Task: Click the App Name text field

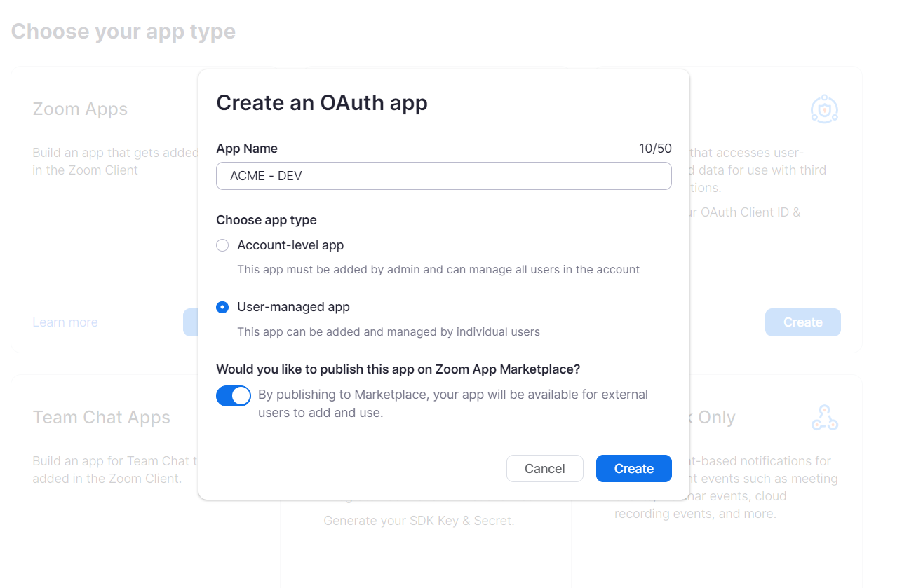Action: click(443, 176)
